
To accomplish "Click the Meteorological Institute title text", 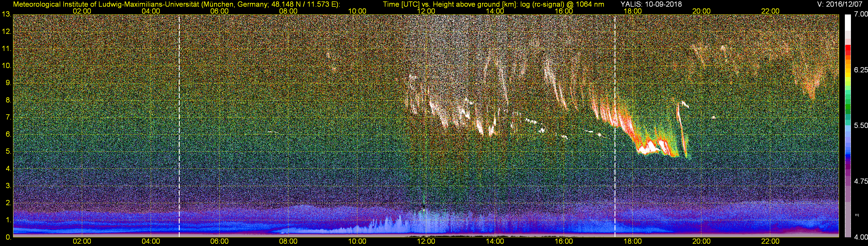I will coord(176,4).
